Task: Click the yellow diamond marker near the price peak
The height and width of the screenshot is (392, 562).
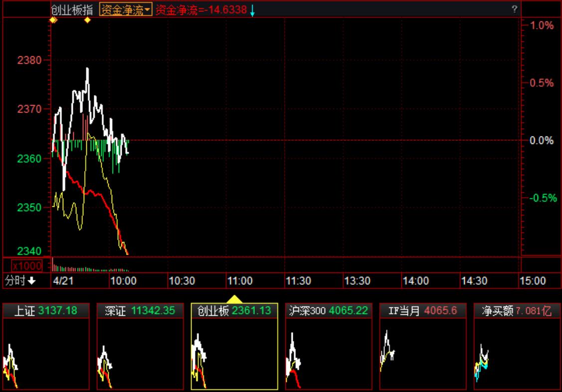Action: point(88,20)
